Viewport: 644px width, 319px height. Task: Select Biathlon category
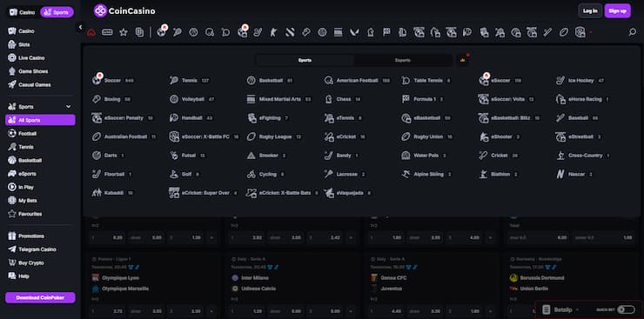click(x=499, y=174)
